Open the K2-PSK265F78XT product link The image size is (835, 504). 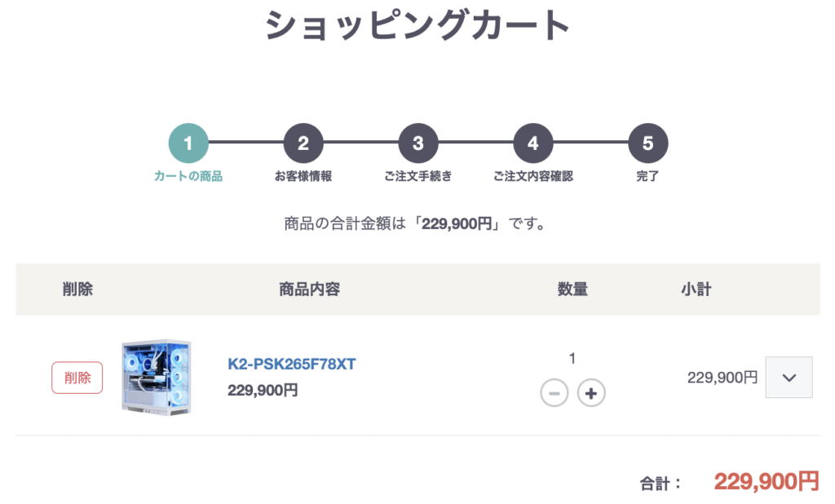(292, 364)
